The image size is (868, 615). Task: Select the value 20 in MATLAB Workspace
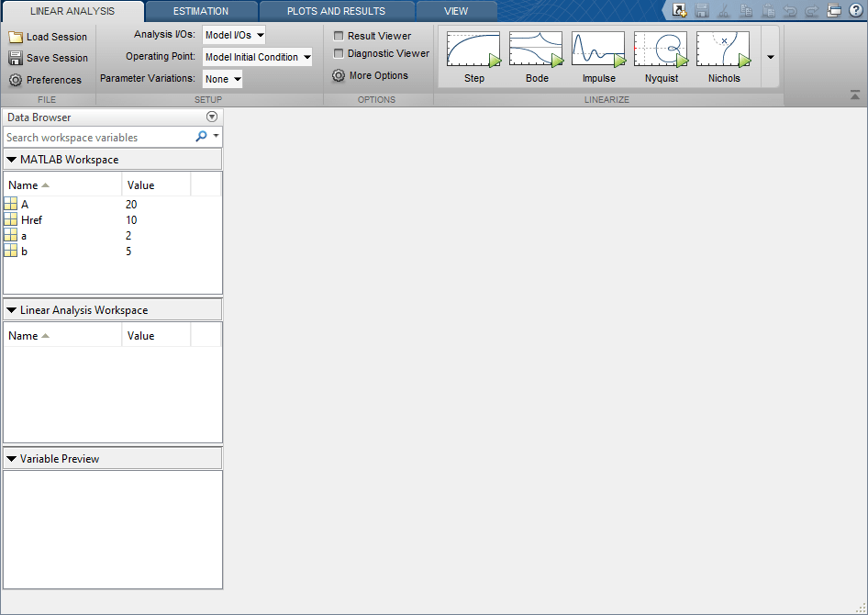[131, 205]
